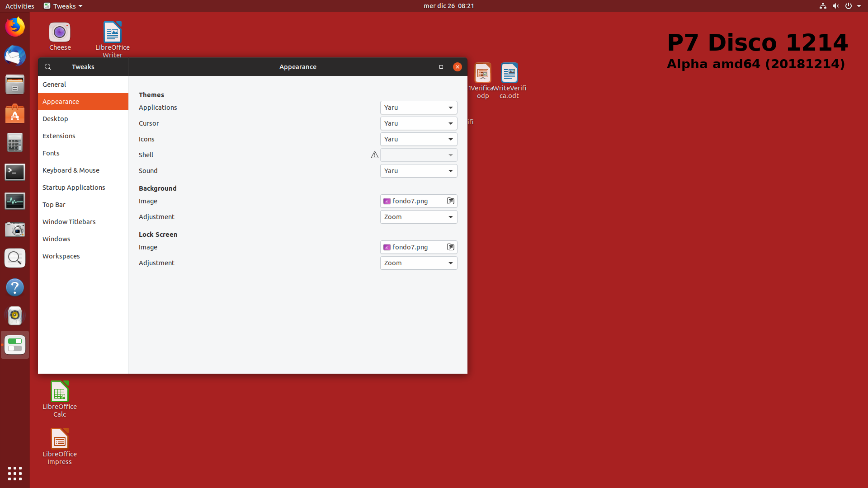
Task: Launch Firefox from the dock
Action: 15,27
